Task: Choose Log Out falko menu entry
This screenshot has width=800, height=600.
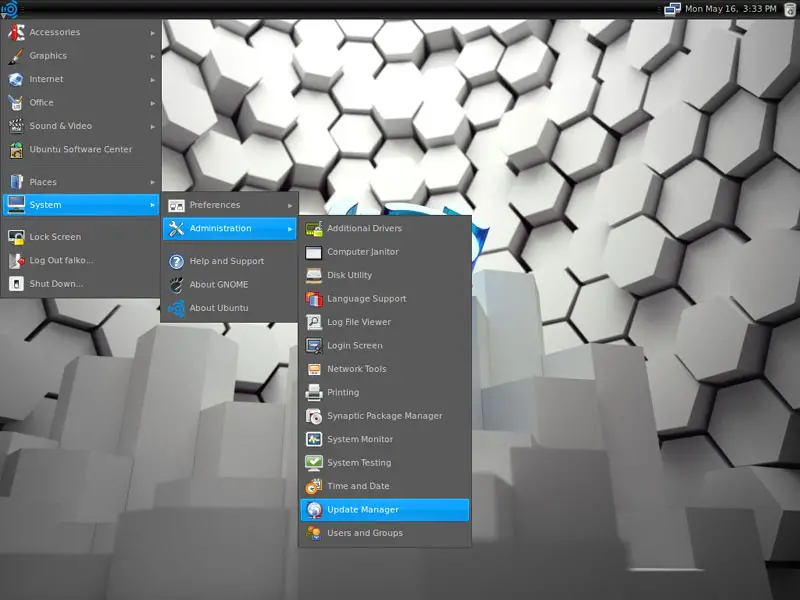Action: tap(81, 261)
